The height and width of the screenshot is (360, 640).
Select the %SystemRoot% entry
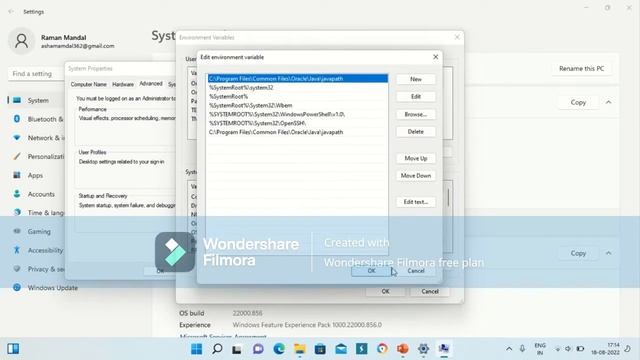click(x=298, y=96)
